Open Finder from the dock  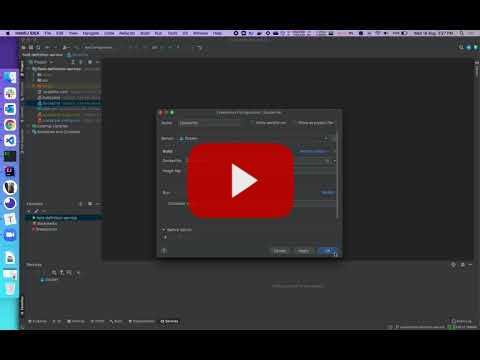[10, 78]
